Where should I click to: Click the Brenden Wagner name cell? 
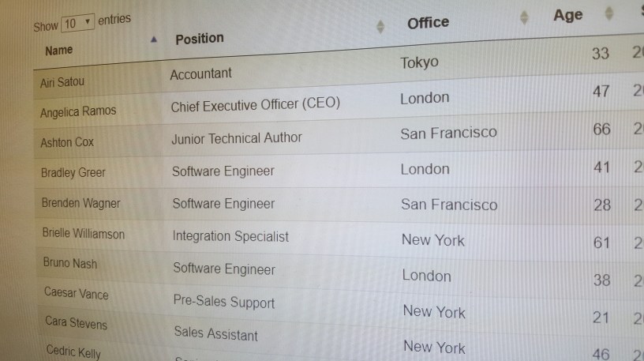pos(80,203)
